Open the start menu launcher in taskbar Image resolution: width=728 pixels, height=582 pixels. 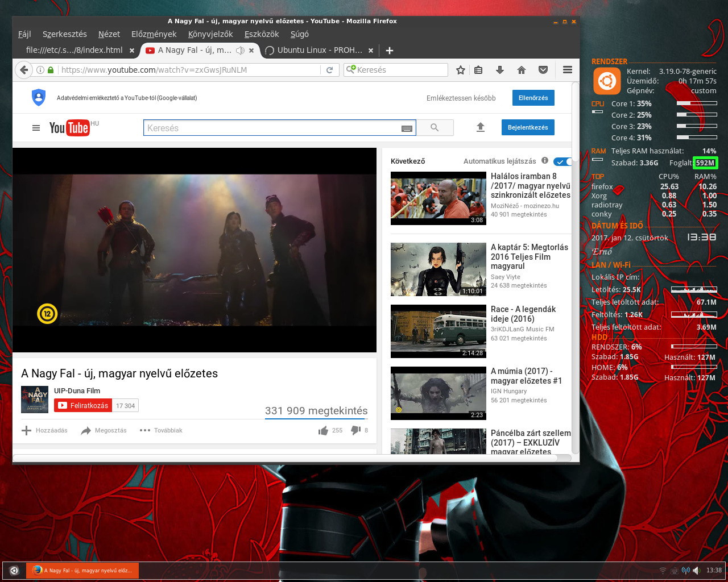coord(14,570)
